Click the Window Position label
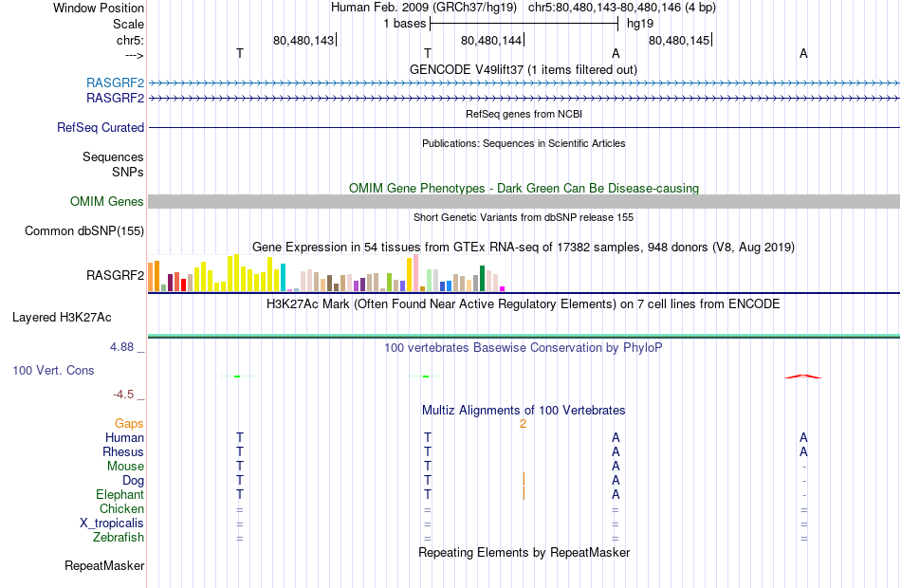 pos(99,8)
